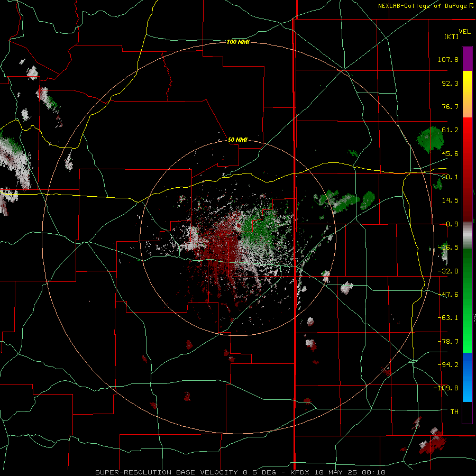
Task: Pick the red segment of the velocity color bar
Action: click(467, 169)
